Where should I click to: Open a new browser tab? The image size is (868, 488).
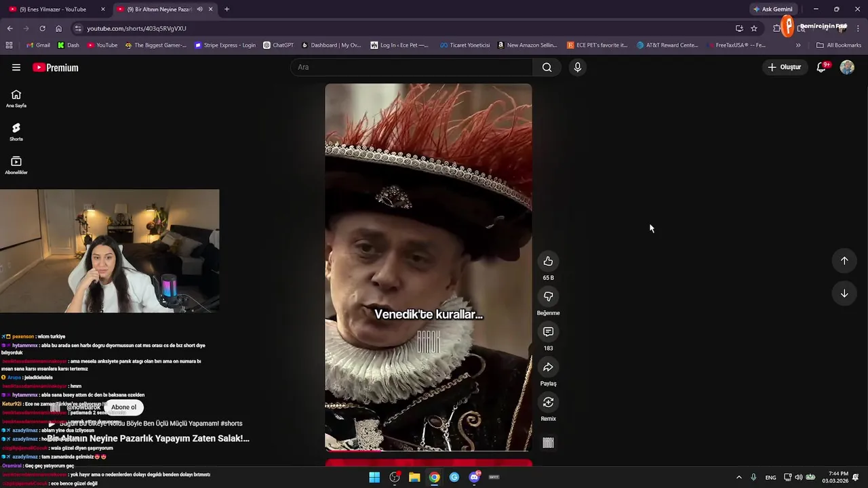point(226,9)
